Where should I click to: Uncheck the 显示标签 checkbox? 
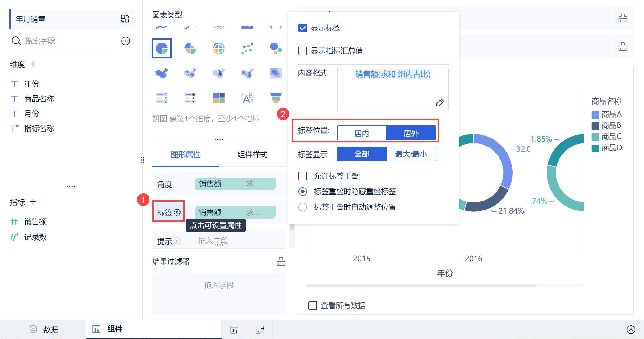pyautogui.click(x=303, y=28)
